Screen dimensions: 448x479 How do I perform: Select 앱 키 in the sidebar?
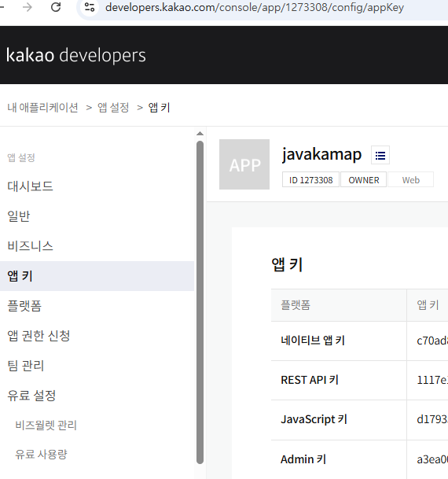pos(97,276)
